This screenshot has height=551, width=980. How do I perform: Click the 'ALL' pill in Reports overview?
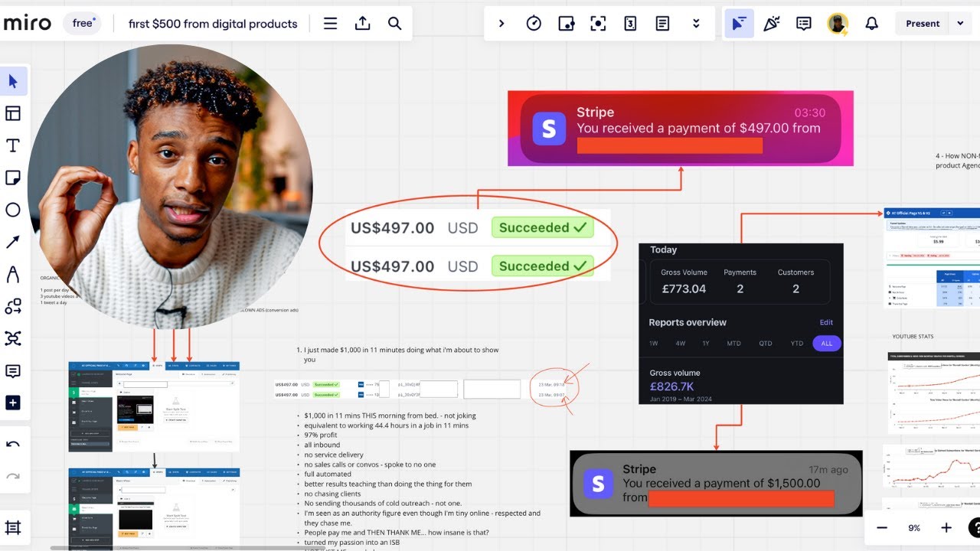click(x=827, y=344)
